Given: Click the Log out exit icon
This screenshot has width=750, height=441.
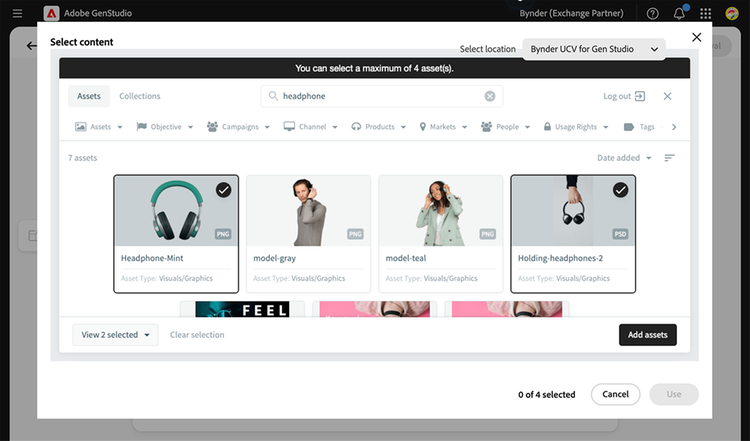Looking at the screenshot, I should click(640, 96).
